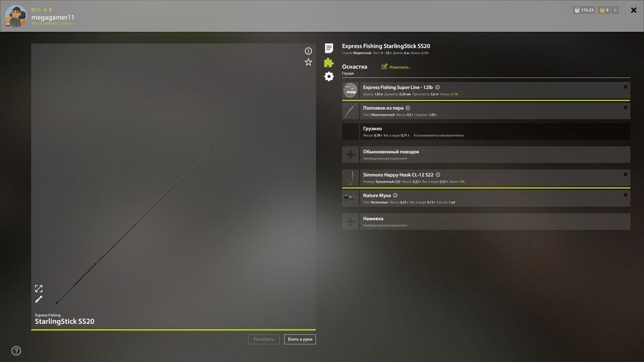Click the megagamer11 username
Viewport: 644px width, 362px height.
53,17
